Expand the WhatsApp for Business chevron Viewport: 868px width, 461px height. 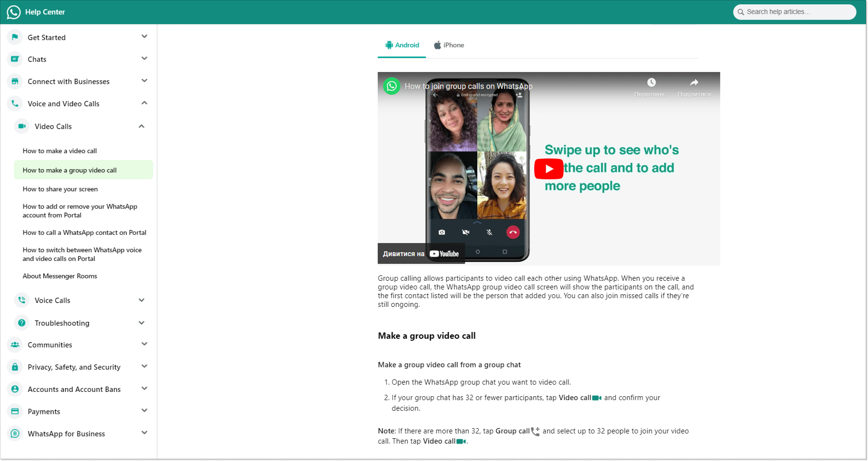(x=144, y=433)
